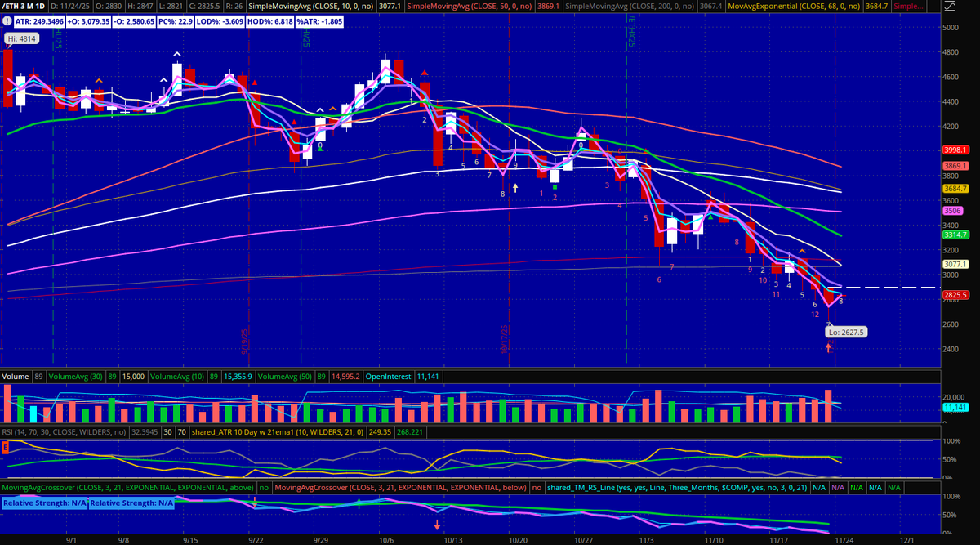Click the 15,355.9 VolumeAvg value

coord(238,377)
